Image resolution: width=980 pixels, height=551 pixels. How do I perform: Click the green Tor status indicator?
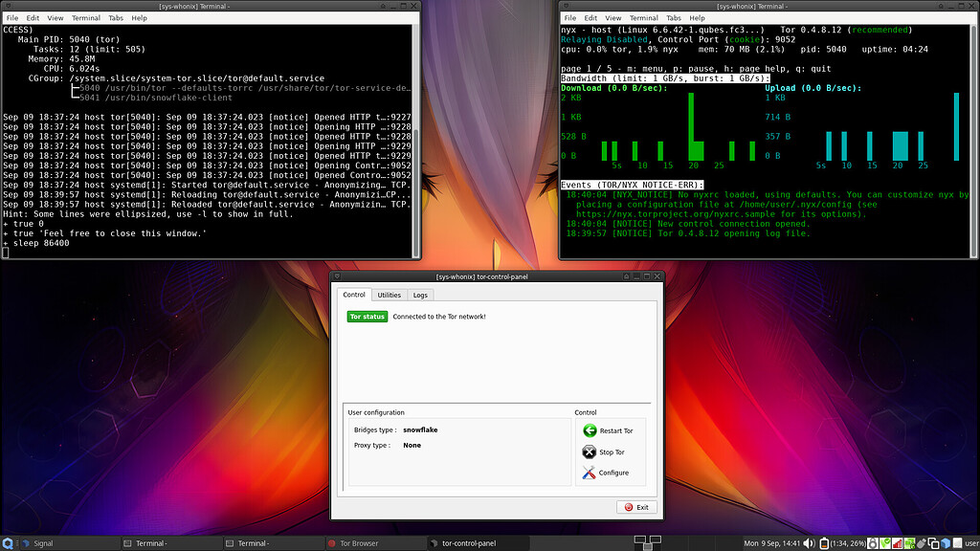point(367,316)
